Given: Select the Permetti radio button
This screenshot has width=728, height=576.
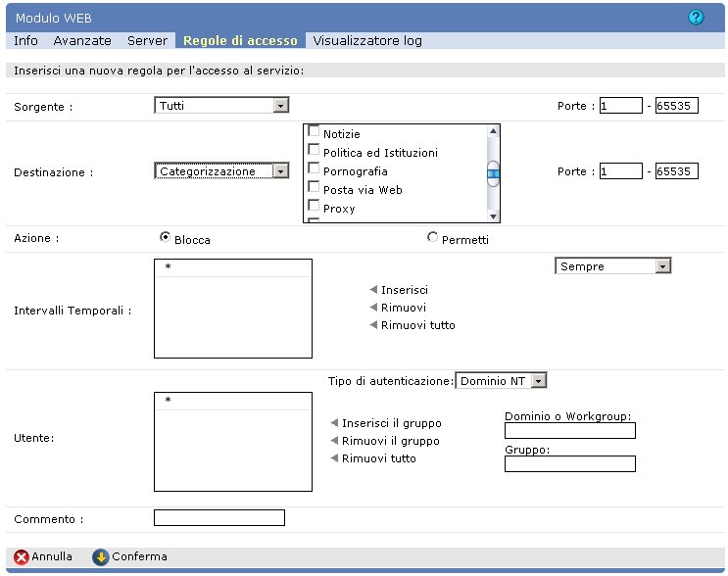Looking at the screenshot, I should coord(433,237).
